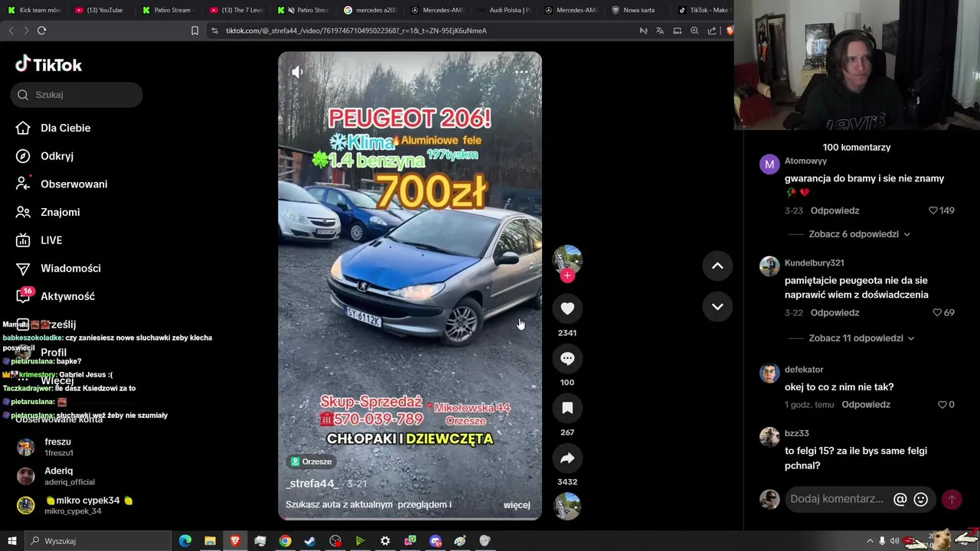
Task: Open the LIVE section
Action: [40, 240]
